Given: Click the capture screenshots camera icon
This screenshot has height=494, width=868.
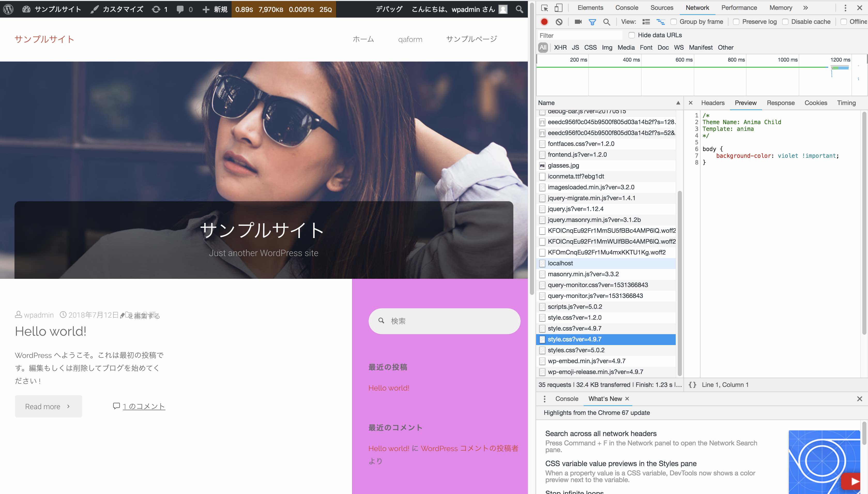Looking at the screenshot, I should pyautogui.click(x=578, y=22).
